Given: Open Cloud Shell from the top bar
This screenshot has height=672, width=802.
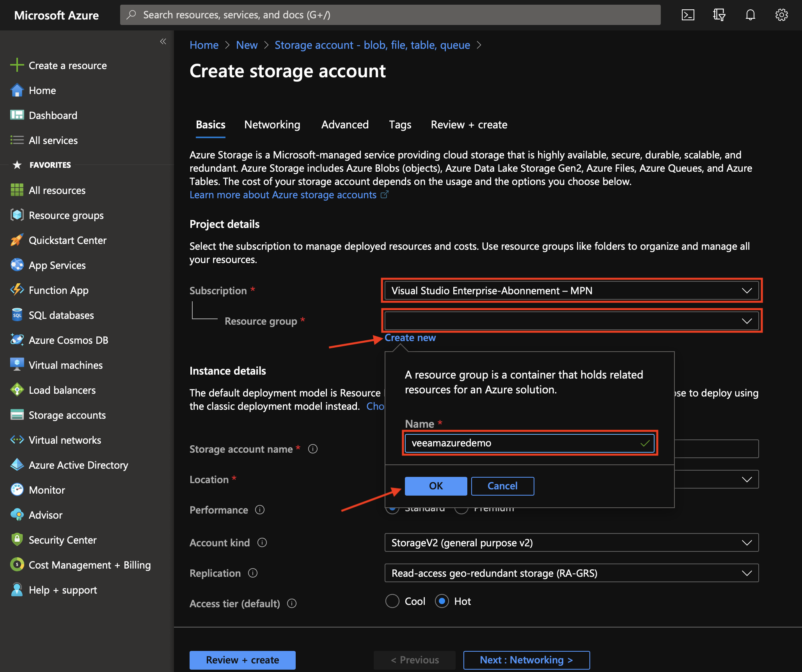Looking at the screenshot, I should click(688, 15).
